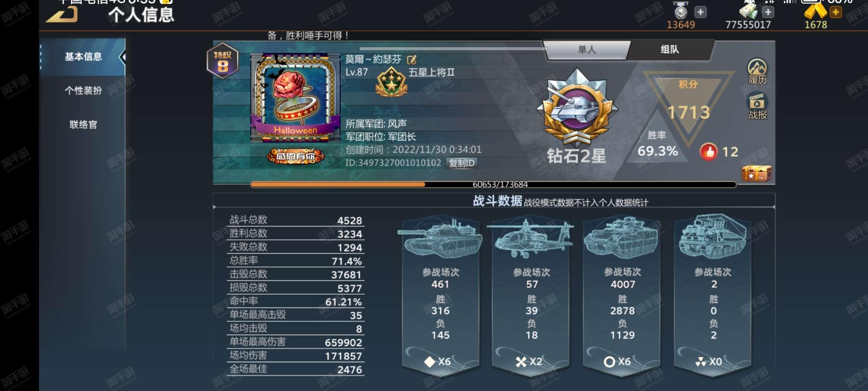Screen dimensions: 868x391
Task: Open the 战报 battle report icon
Action: tap(757, 107)
